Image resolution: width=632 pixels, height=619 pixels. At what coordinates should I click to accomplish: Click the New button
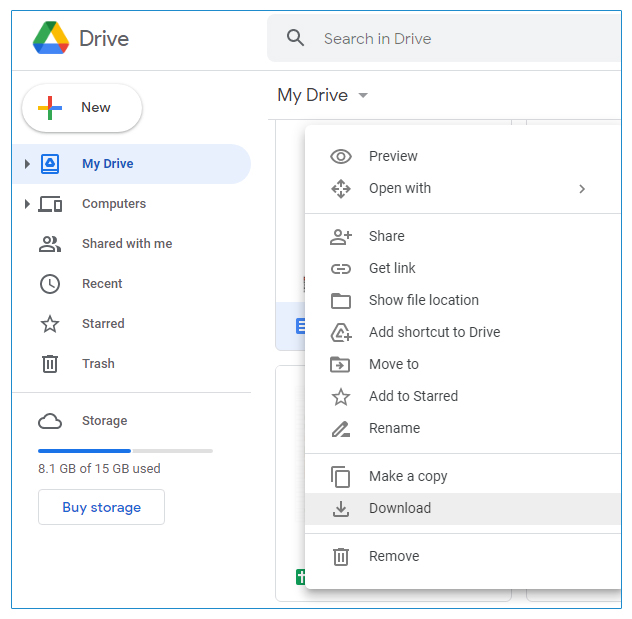(x=82, y=108)
